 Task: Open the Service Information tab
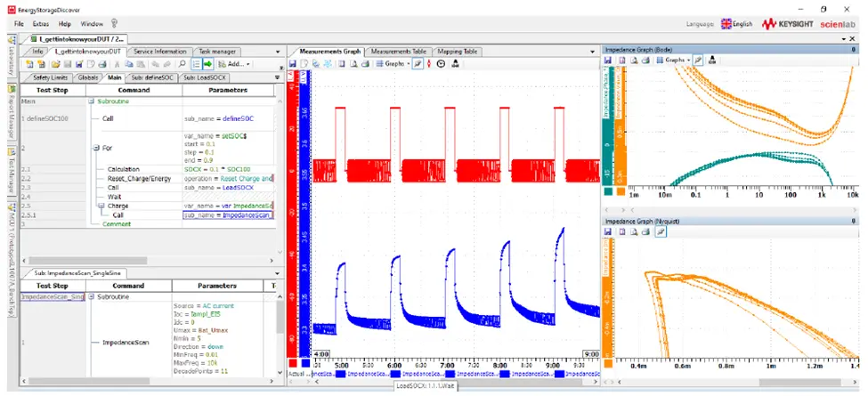tap(159, 51)
